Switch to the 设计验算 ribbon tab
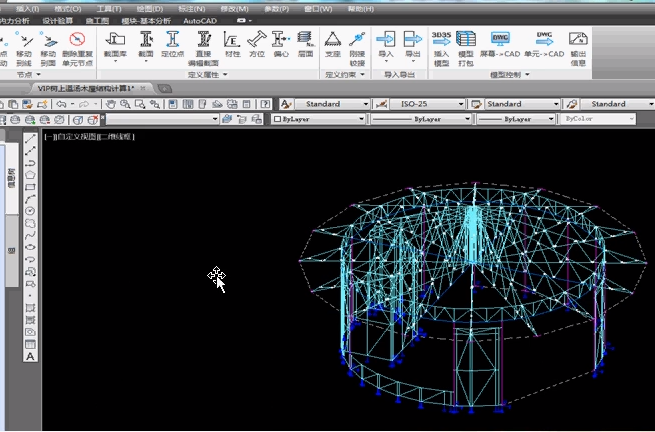655x432 pixels. (58, 20)
